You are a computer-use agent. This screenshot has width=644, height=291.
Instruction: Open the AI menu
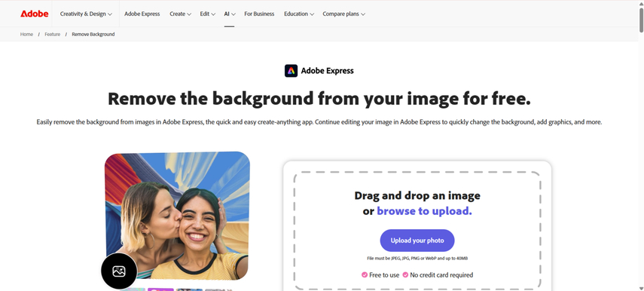point(229,14)
